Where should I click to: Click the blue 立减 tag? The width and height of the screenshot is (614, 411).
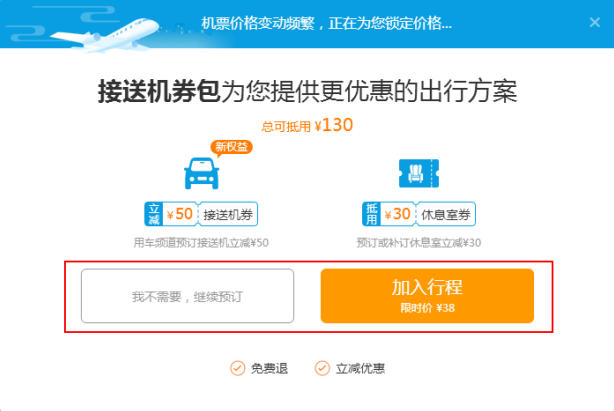coord(153,214)
